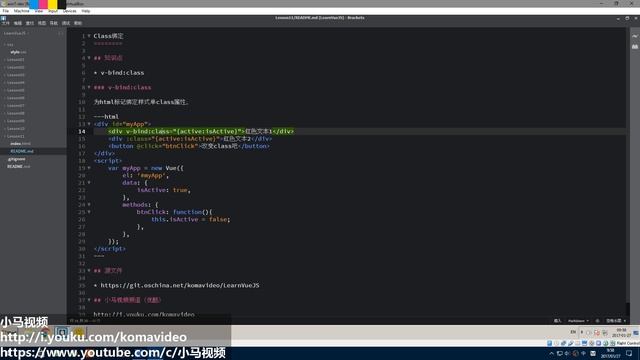Open the LearnVueJS project dropdown in sidebar
The width and height of the screenshot is (640, 360).
[x=16, y=33]
